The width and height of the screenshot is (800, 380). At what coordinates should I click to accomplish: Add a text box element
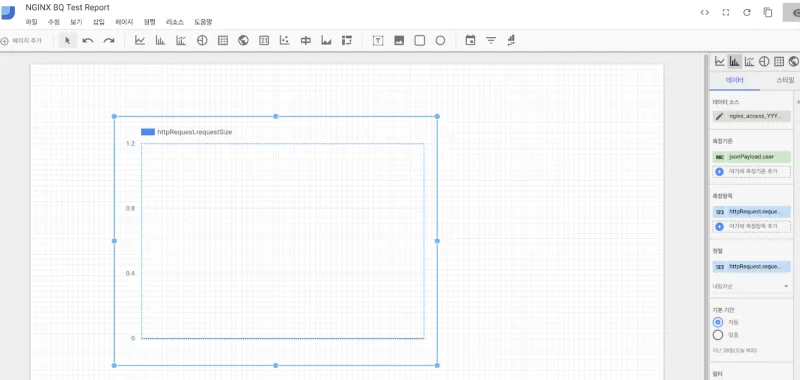[378, 41]
